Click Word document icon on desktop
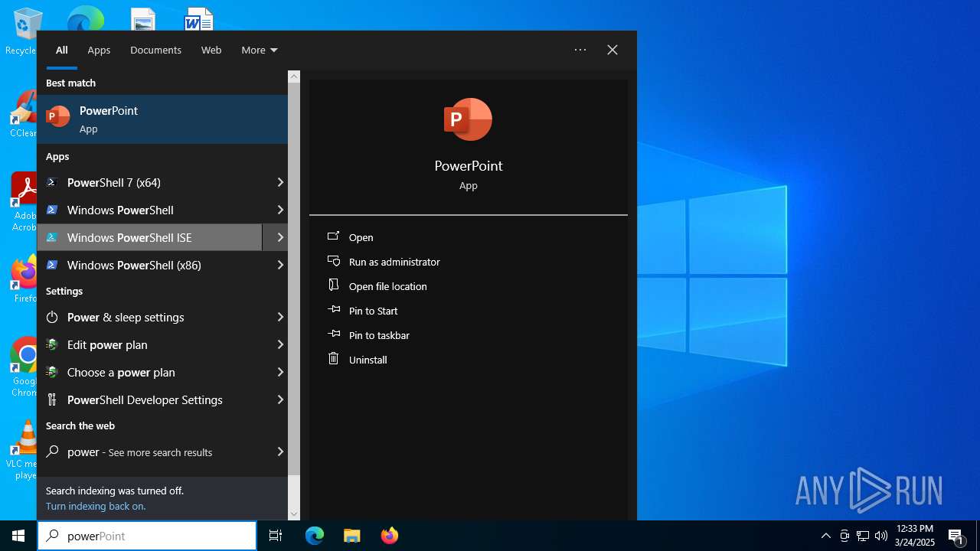The width and height of the screenshot is (980, 551). click(x=199, y=20)
